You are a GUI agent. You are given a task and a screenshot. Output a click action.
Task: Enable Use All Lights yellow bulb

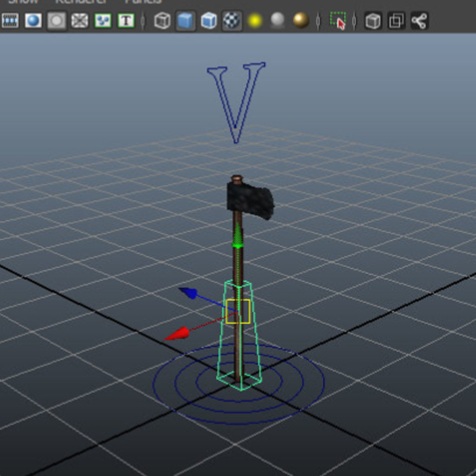[255, 21]
